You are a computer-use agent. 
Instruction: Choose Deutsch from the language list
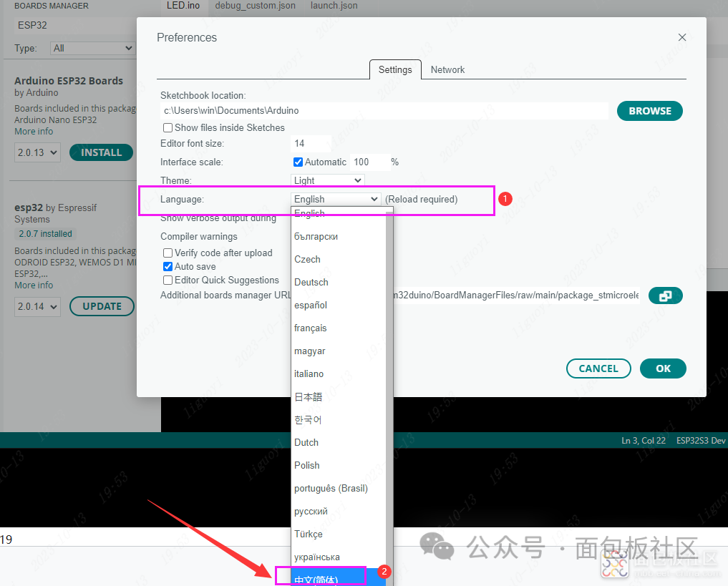(339, 282)
